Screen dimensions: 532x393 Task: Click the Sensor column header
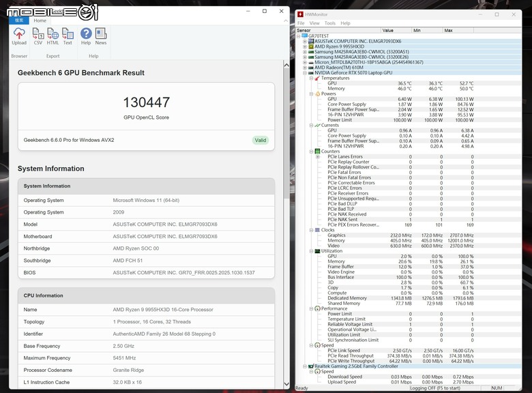coord(338,30)
